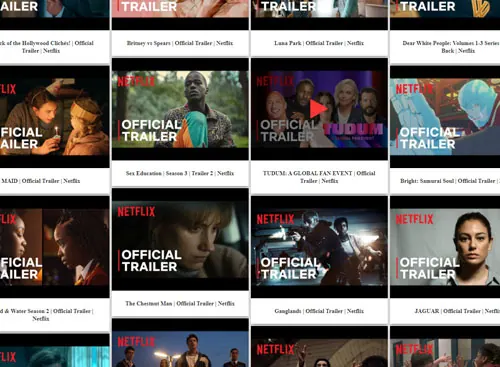Open the thumbnail above the Luna Park title
This screenshot has width=500, height=367.
coord(319,15)
